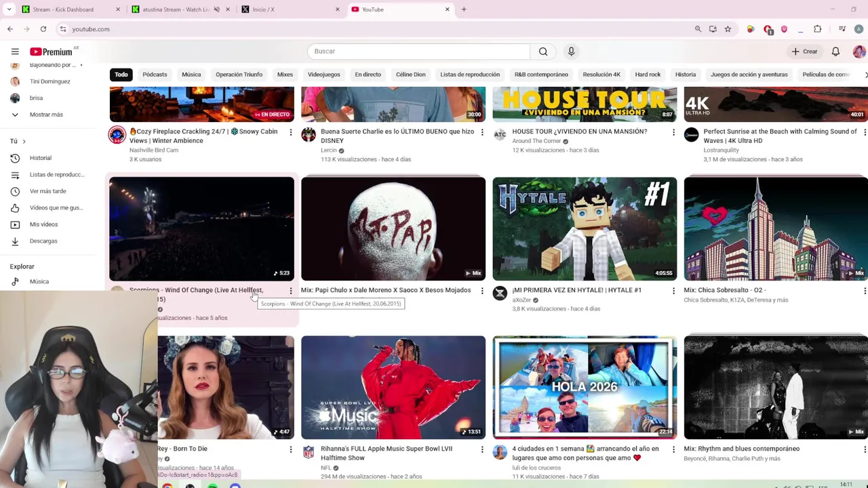Reload the page
This screenshot has width=868, height=488.
pos(43,29)
